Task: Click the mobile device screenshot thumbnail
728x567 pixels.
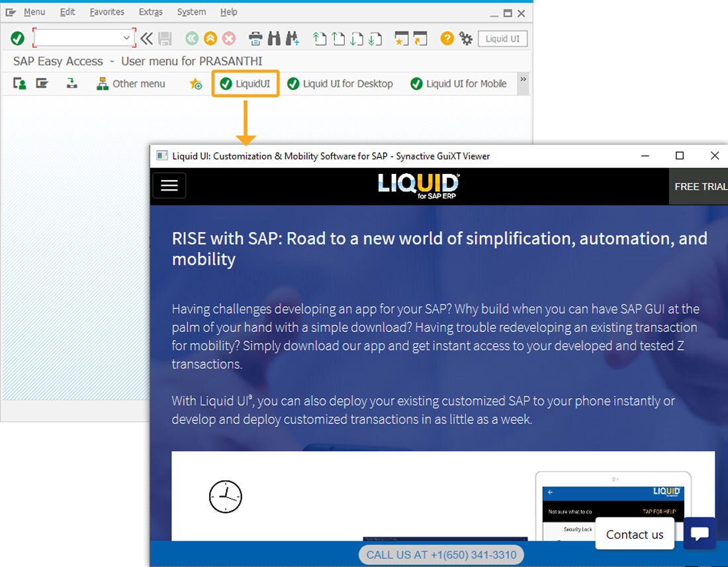Action: (x=613, y=506)
